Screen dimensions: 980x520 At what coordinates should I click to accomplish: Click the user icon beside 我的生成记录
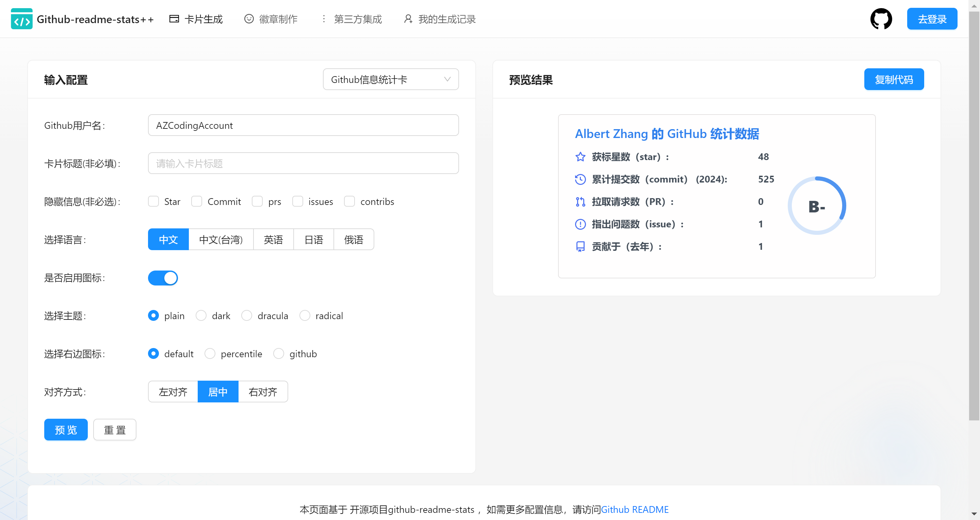pos(408,19)
